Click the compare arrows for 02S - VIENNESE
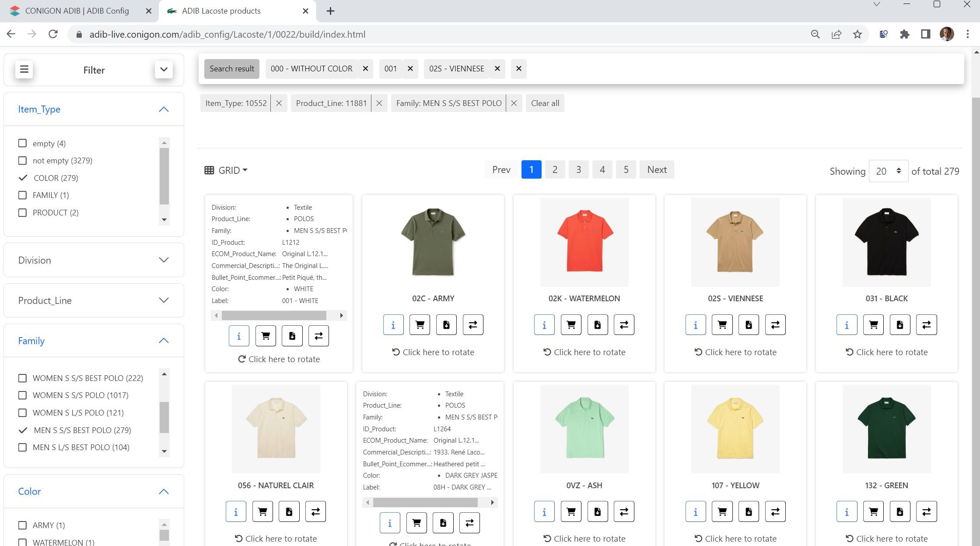Image resolution: width=980 pixels, height=546 pixels. (775, 325)
